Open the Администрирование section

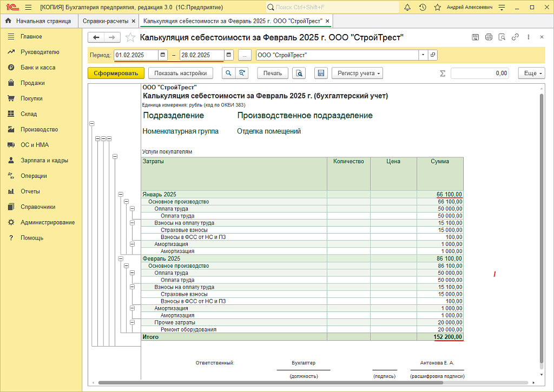(48, 222)
